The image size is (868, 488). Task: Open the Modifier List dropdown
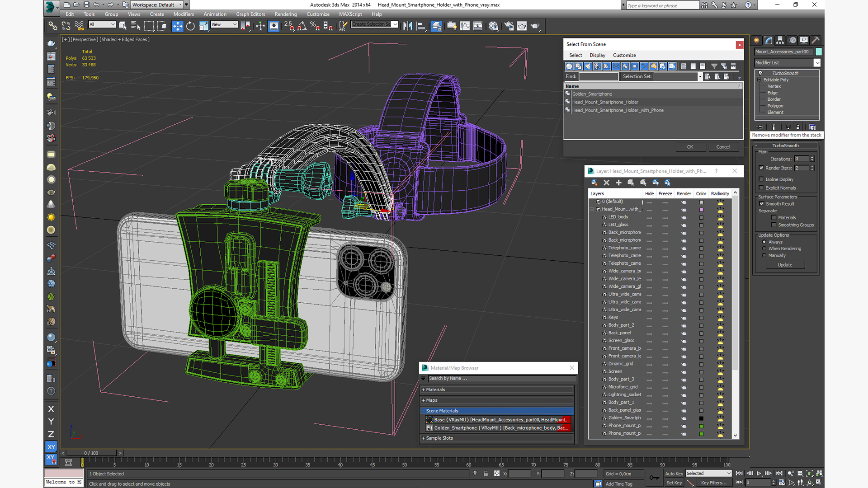(787, 63)
